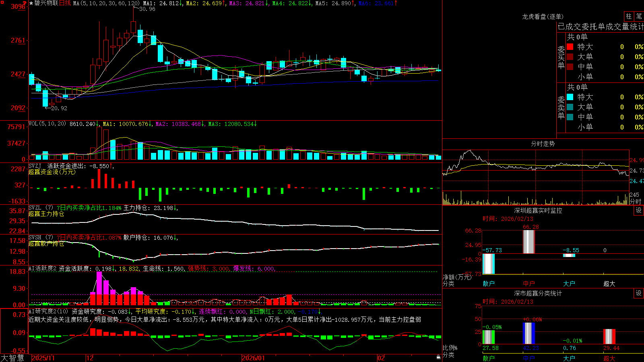Click the 超大 category label in 深圳超赢实时监控
This screenshot has height=362, width=644.
[609, 284]
